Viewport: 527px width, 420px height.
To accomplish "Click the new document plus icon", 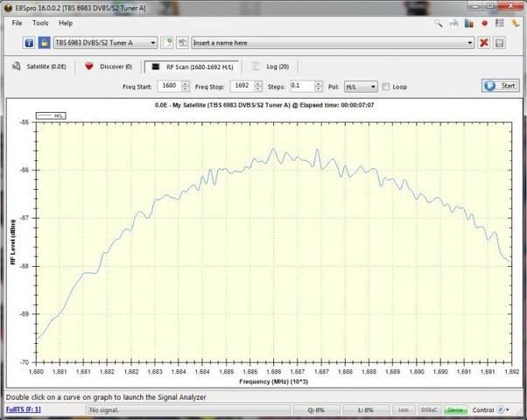I will point(166,43).
